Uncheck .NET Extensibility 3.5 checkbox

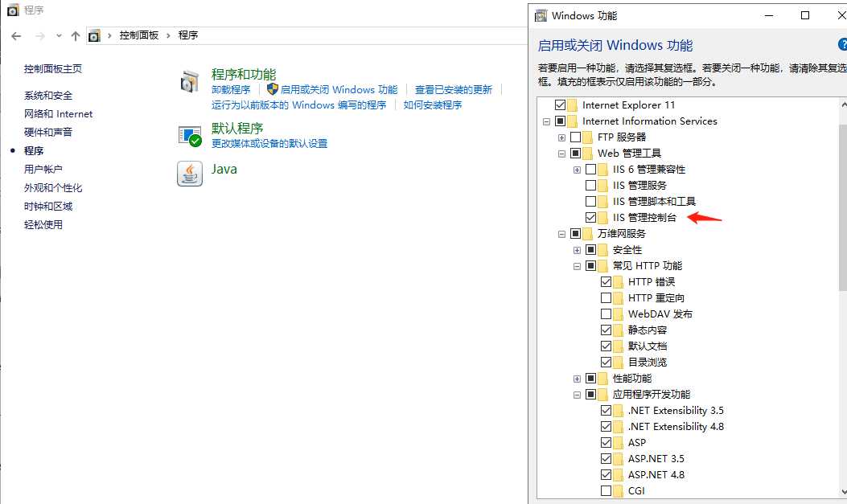coord(606,411)
